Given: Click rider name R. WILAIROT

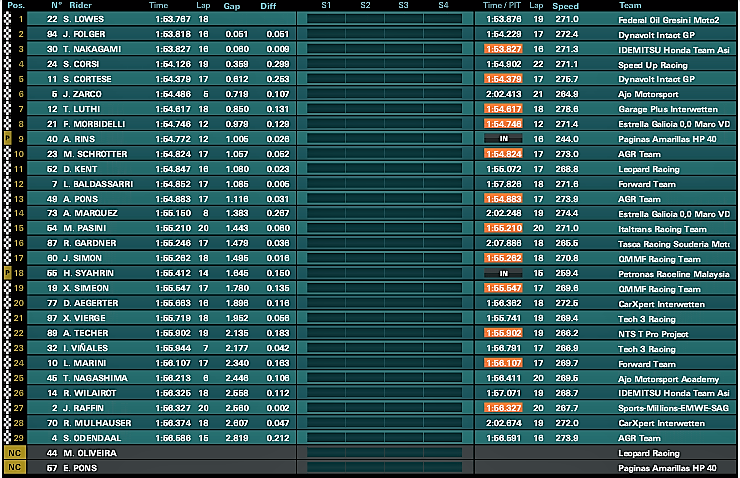Looking at the screenshot, I should coord(90,393).
